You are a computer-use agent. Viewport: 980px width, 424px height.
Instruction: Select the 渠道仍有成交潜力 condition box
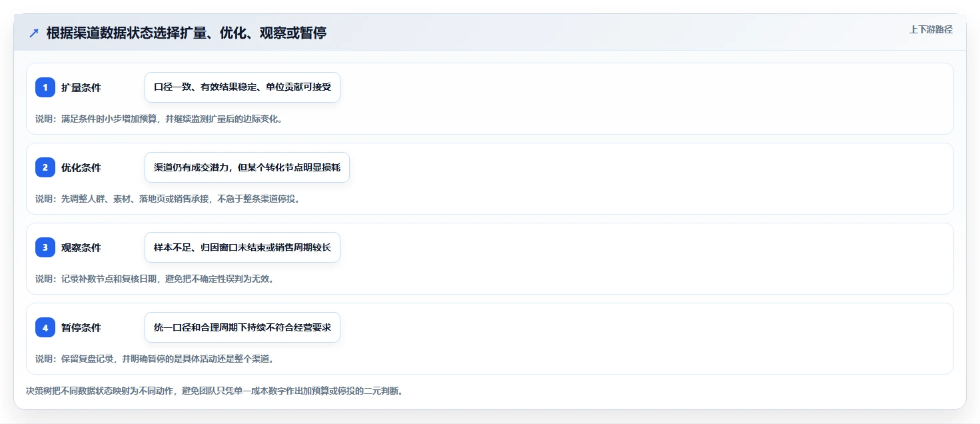(247, 167)
